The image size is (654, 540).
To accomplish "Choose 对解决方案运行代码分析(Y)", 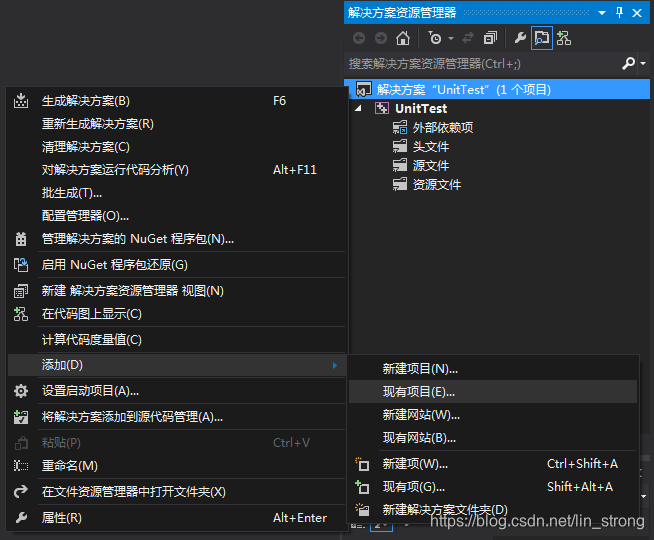I will pos(177,170).
